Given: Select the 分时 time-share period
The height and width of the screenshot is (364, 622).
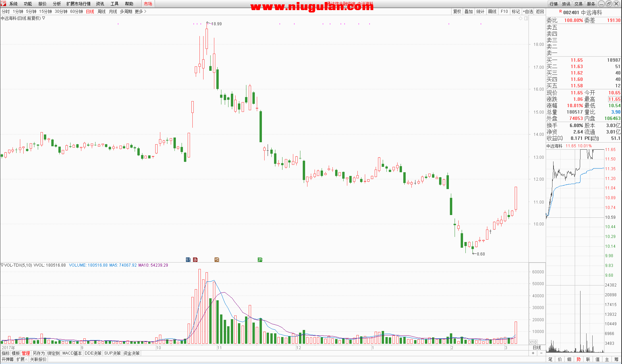Looking at the screenshot, I should coord(6,11).
